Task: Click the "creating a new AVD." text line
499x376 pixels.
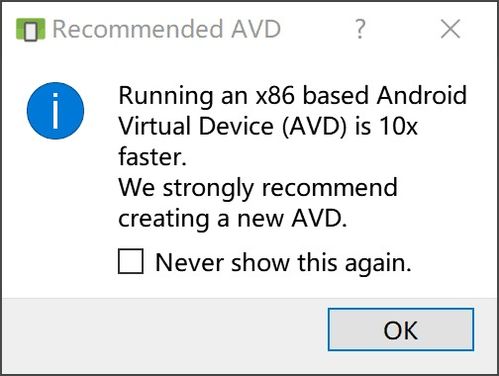Action: [x=233, y=219]
